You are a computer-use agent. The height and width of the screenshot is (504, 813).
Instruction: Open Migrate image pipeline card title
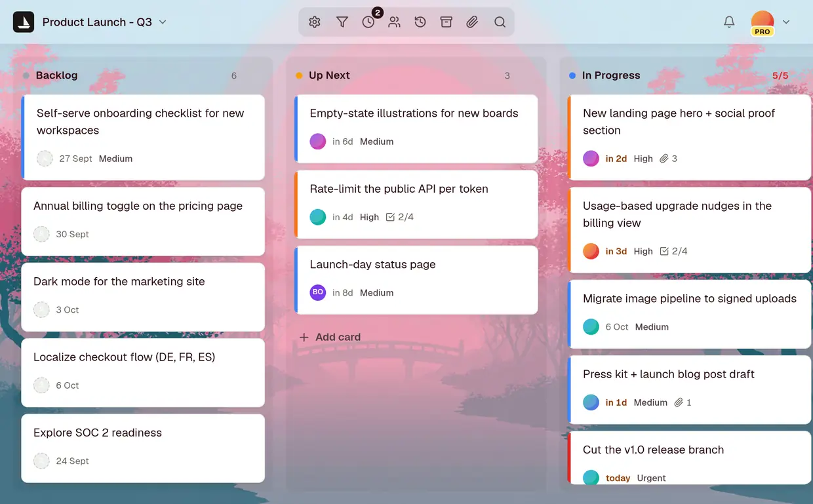coord(690,298)
